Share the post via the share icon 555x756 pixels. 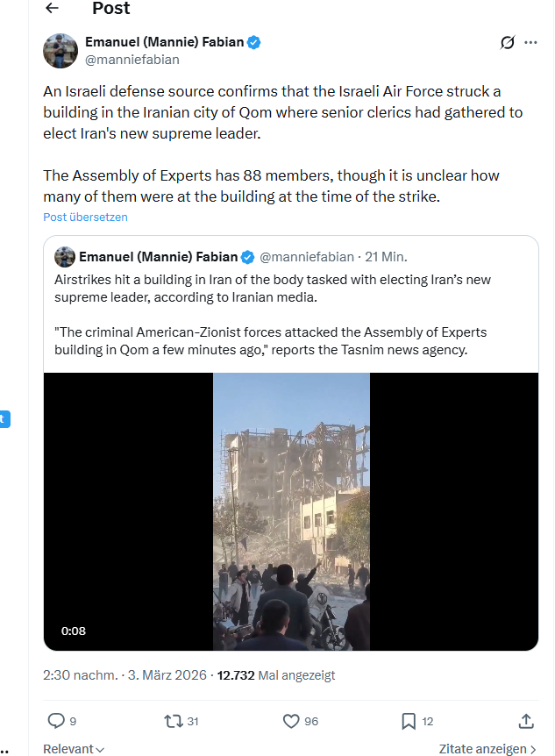tap(526, 721)
